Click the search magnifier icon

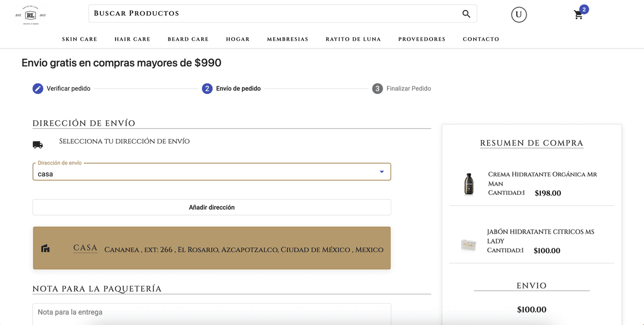466,14
